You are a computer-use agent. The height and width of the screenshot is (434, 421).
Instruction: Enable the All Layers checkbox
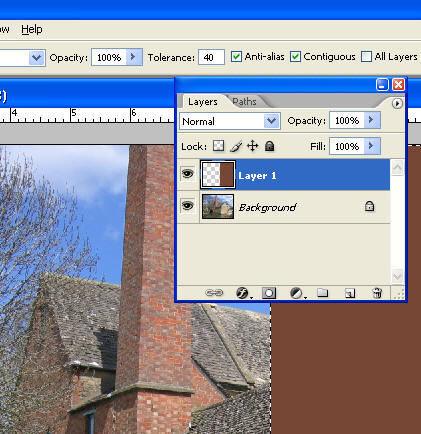coord(366,57)
